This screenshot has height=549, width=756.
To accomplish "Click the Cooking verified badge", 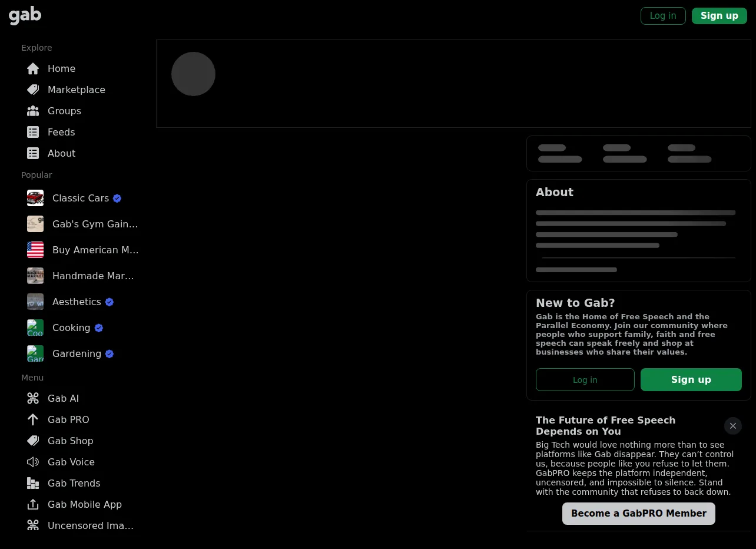I will point(99,328).
